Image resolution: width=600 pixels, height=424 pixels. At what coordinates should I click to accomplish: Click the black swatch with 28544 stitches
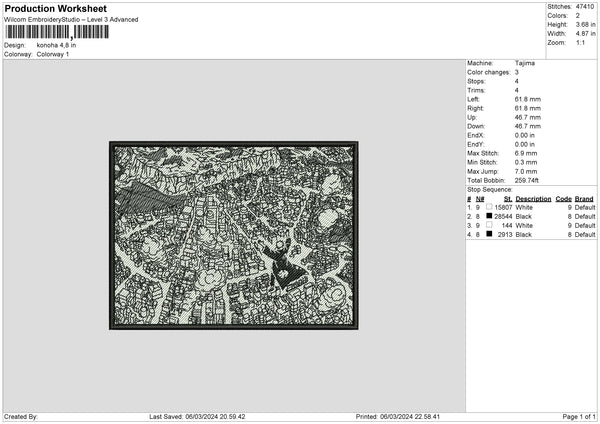point(489,216)
